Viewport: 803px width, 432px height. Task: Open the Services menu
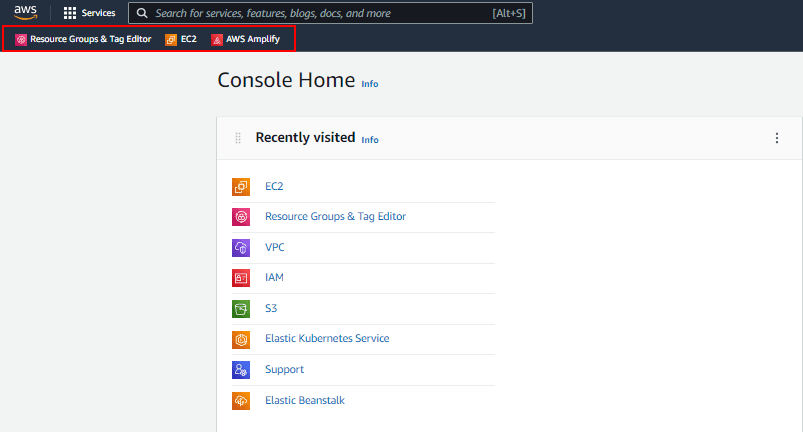90,13
